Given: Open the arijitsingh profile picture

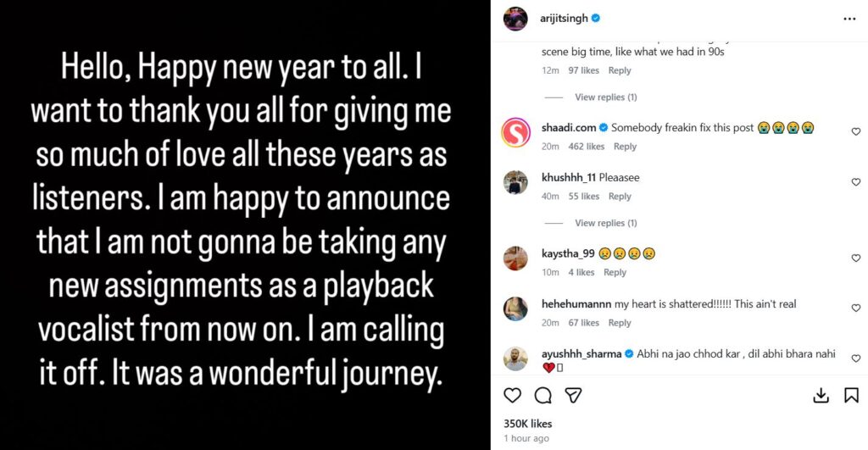Looking at the screenshot, I should coord(515,18).
